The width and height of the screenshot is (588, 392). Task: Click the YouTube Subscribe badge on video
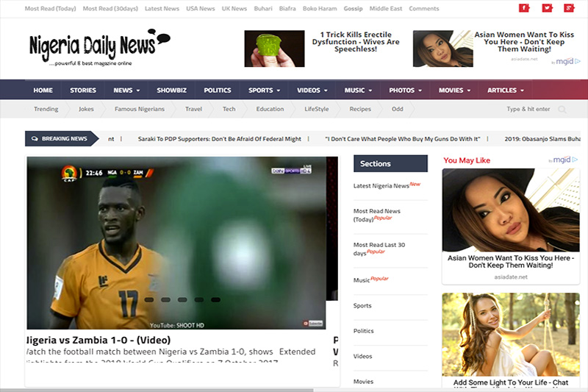click(x=313, y=323)
